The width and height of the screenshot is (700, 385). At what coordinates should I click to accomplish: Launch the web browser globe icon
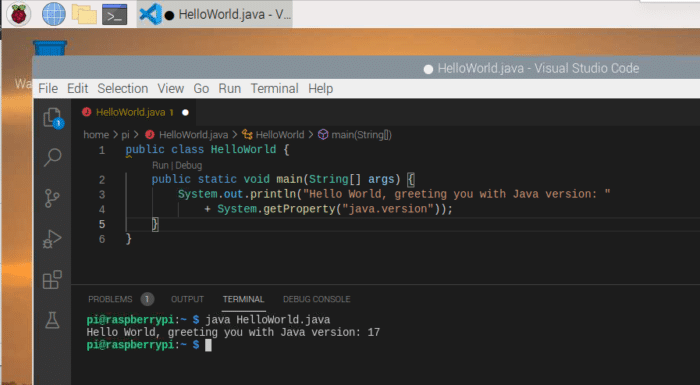coord(54,14)
